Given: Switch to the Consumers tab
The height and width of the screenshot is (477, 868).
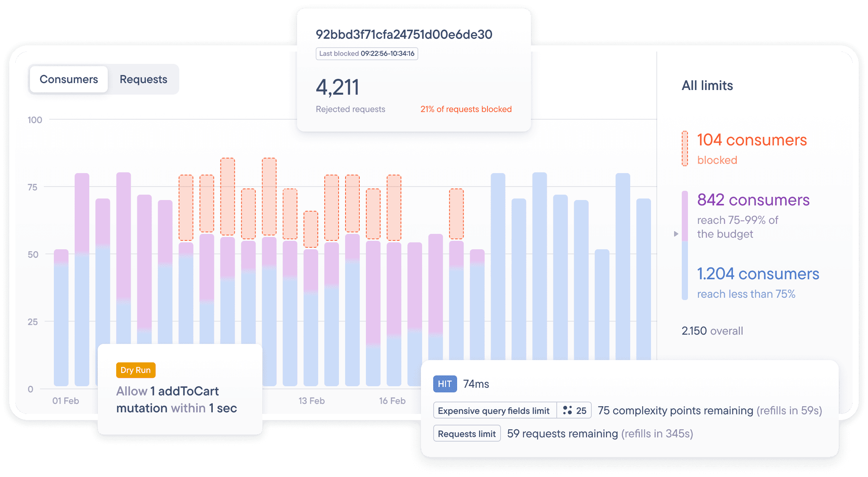Looking at the screenshot, I should coord(69,79).
